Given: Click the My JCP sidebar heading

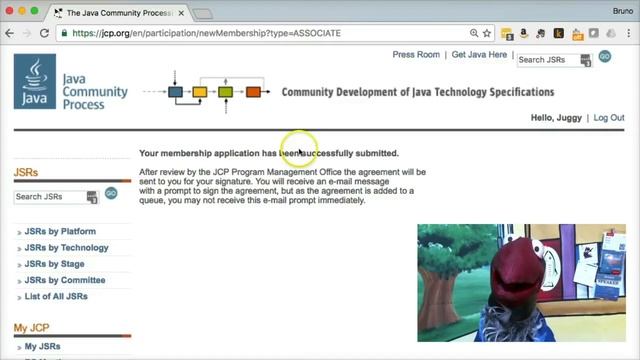Looking at the screenshot, I should click(x=31, y=328).
